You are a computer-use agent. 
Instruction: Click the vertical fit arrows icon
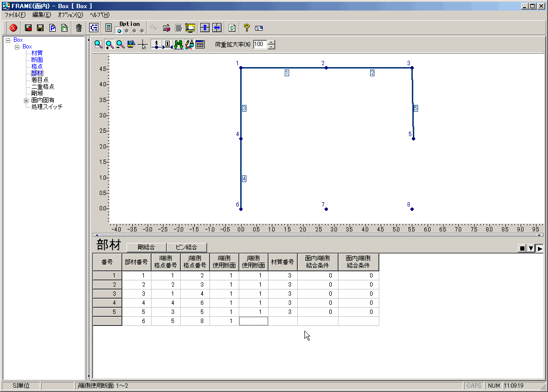205,28
